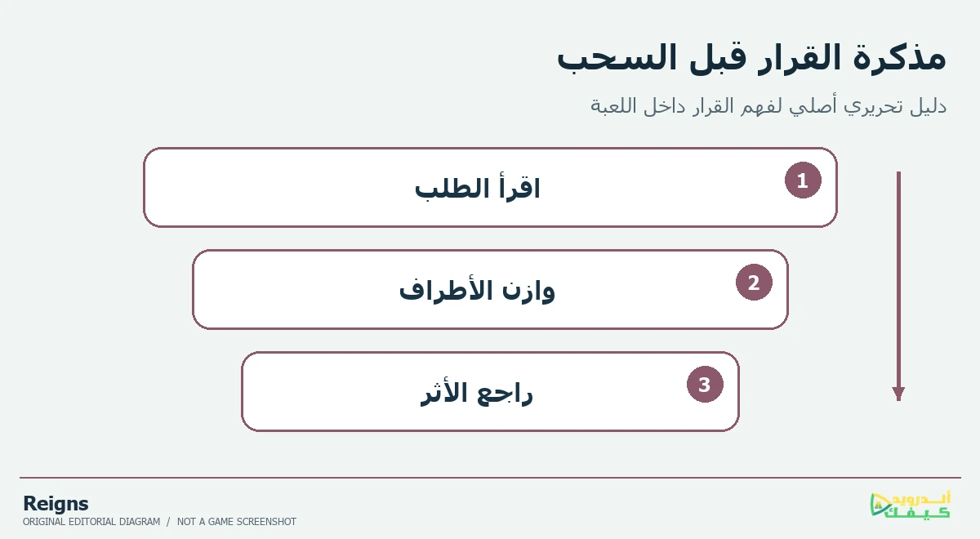Select the اقرأ الطلب step box

point(490,187)
